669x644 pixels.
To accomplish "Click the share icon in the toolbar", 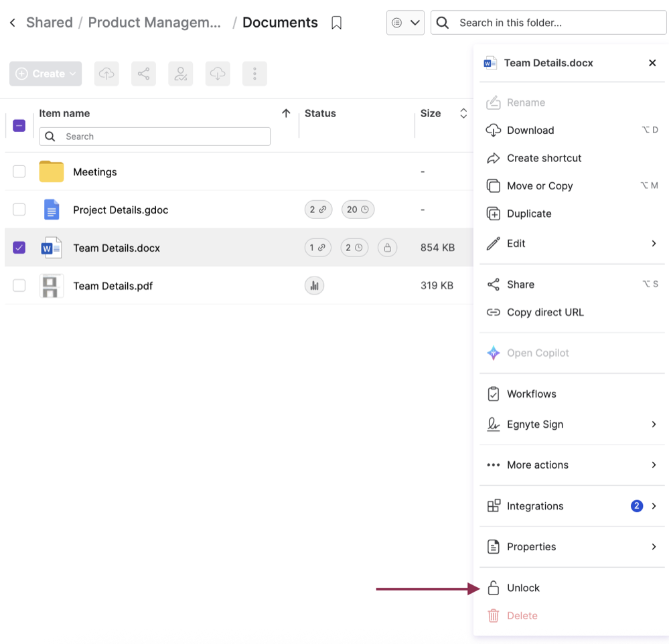I will click(143, 74).
